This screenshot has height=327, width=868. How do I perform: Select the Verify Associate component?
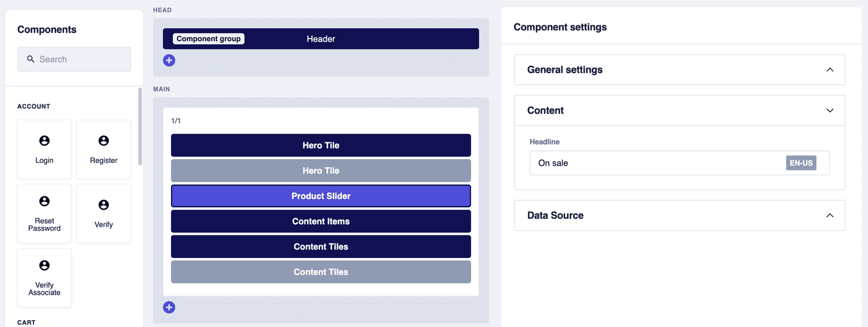44,277
